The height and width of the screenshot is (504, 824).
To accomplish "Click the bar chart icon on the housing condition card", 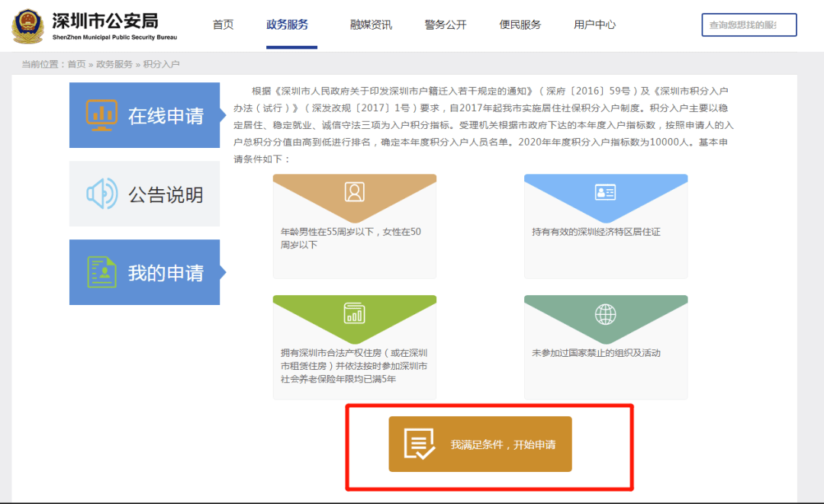I will coord(354,313).
